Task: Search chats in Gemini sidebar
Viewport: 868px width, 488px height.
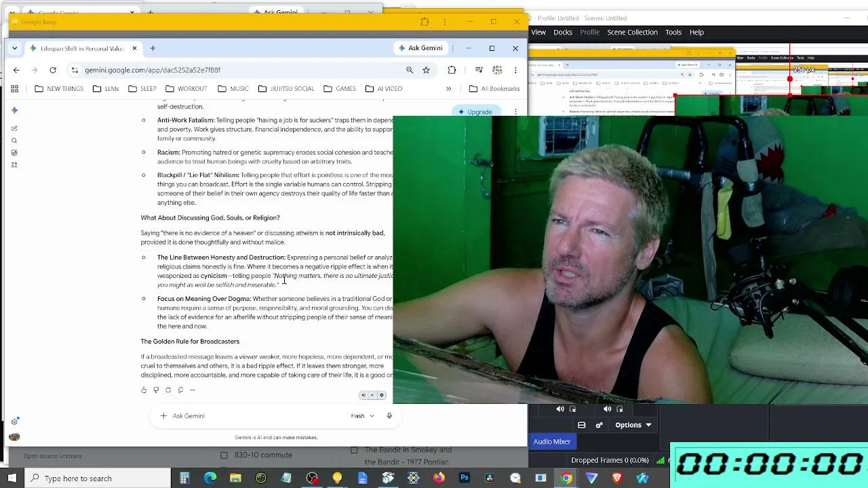Action: (14, 140)
